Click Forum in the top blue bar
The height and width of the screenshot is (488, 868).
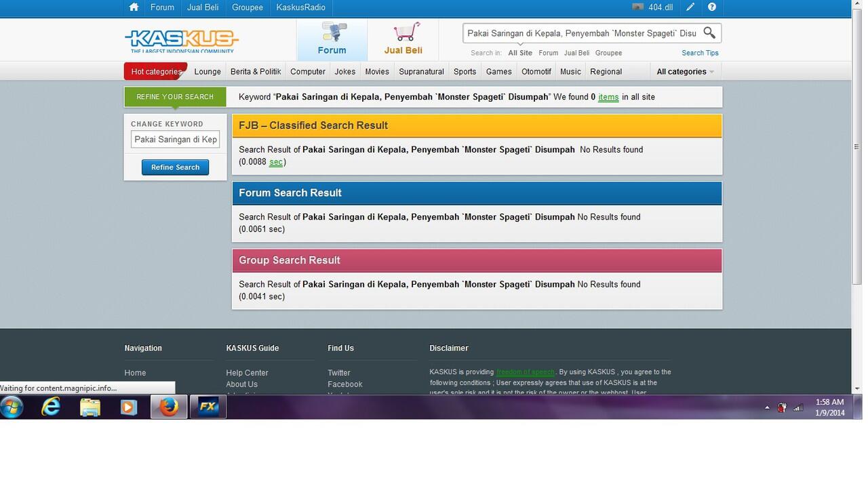tap(162, 7)
